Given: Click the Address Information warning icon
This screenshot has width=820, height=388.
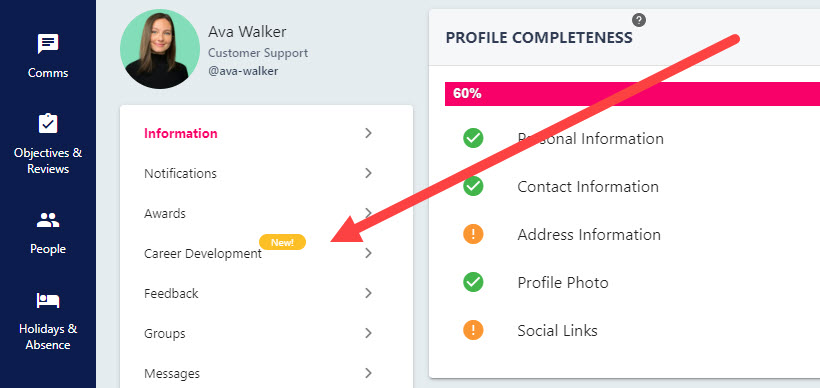Looking at the screenshot, I should coord(473,234).
